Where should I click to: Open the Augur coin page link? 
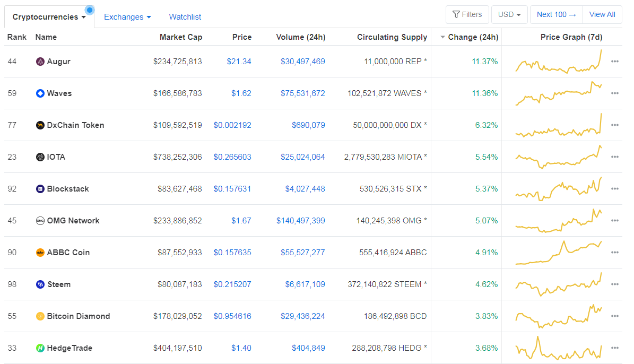(59, 62)
